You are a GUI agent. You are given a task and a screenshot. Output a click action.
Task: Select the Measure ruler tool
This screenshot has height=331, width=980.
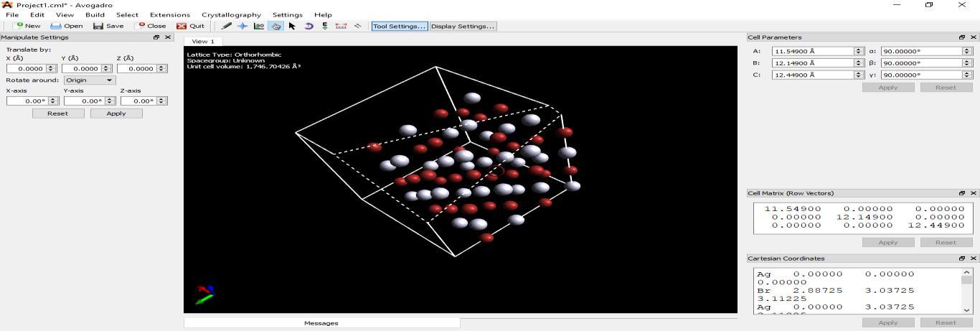(x=341, y=26)
